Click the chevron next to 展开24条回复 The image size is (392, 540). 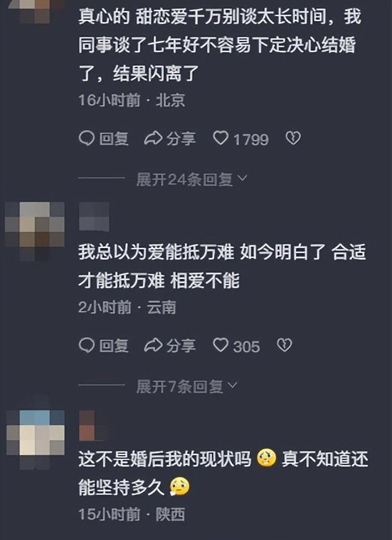point(242,178)
